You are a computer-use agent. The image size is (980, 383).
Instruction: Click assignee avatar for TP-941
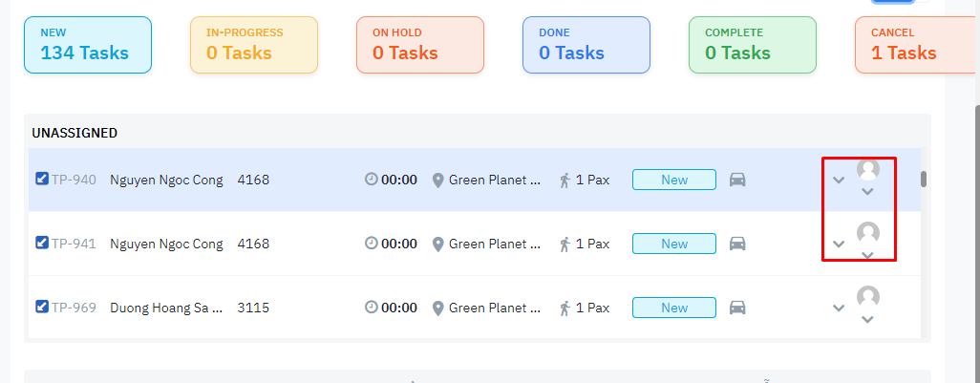point(868,233)
